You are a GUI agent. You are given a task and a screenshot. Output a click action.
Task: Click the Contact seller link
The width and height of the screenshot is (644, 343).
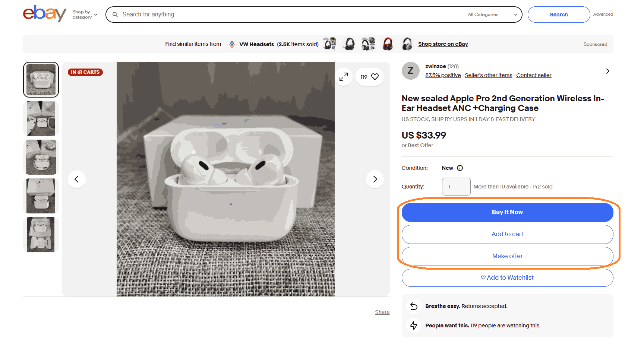click(534, 75)
